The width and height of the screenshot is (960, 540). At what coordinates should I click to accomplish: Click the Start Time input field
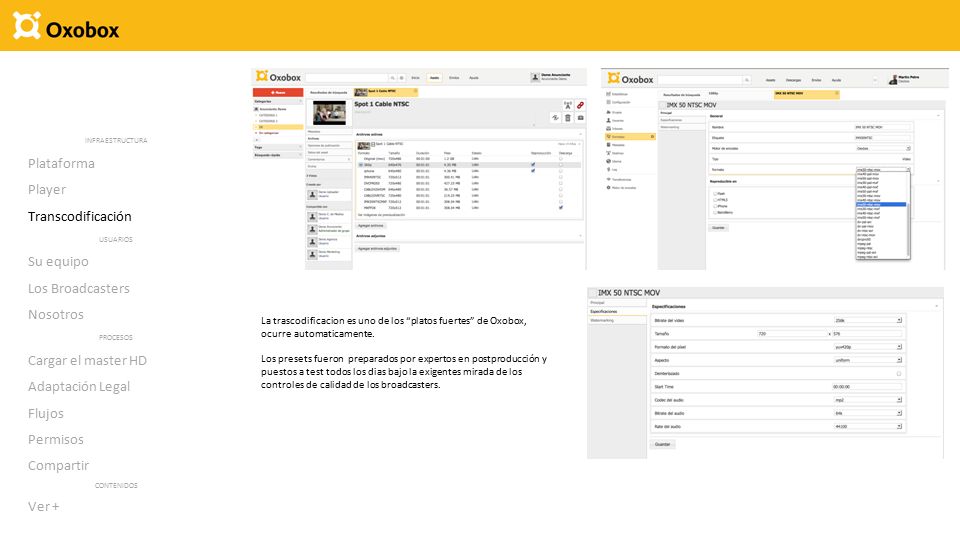(x=867, y=387)
